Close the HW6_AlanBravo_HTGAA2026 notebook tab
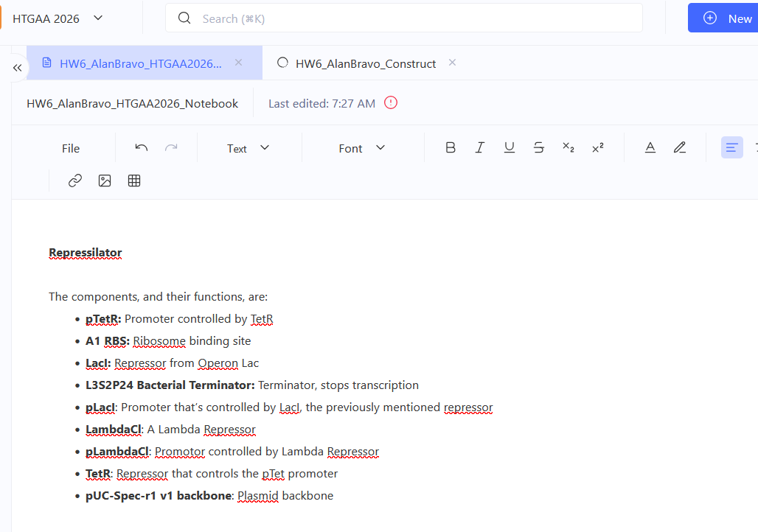The width and height of the screenshot is (758, 532). [238, 63]
